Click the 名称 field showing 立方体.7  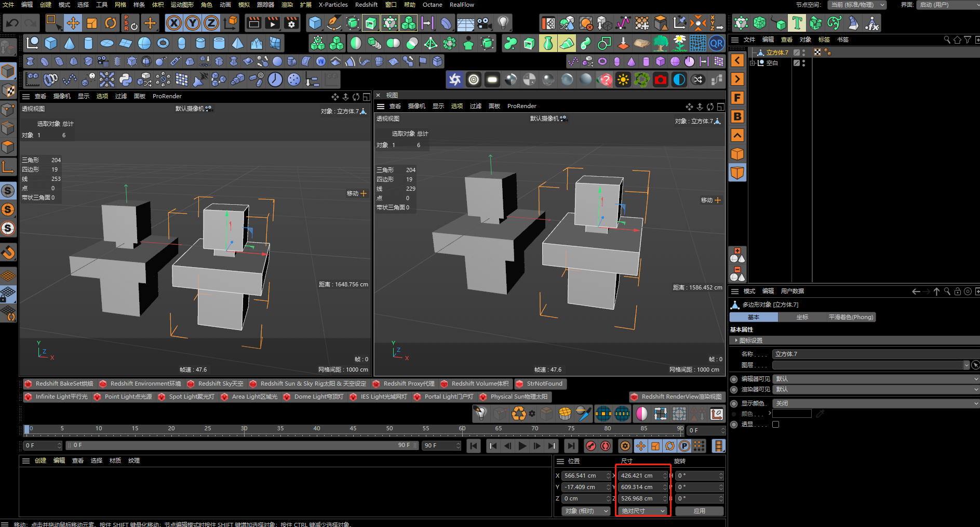tap(876, 354)
